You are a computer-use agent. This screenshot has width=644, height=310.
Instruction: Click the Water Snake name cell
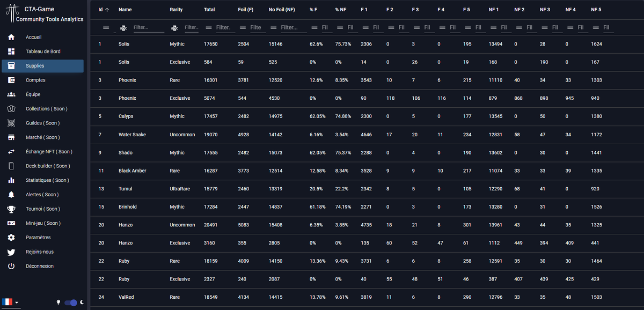132,135
